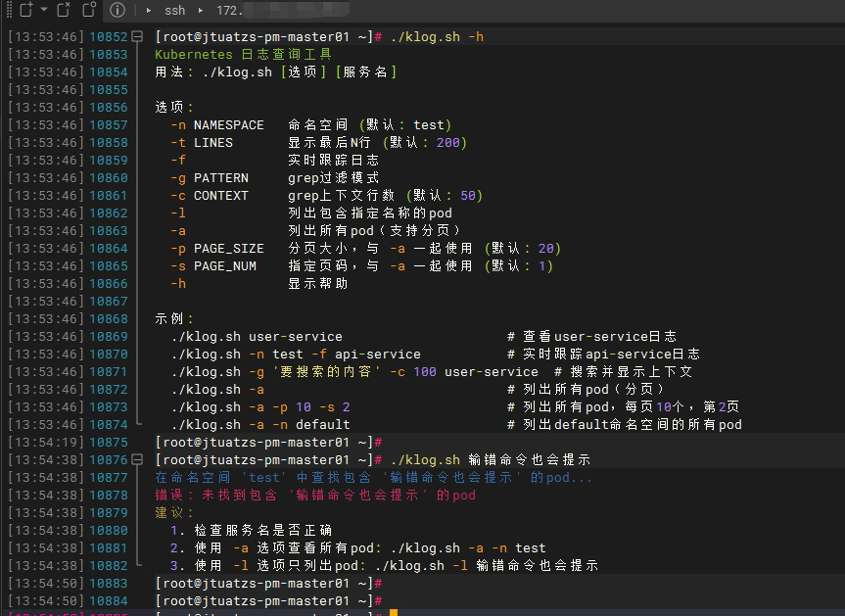Click the timestamp on line 10869
This screenshot has height=616, width=845.
click(x=46, y=337)
